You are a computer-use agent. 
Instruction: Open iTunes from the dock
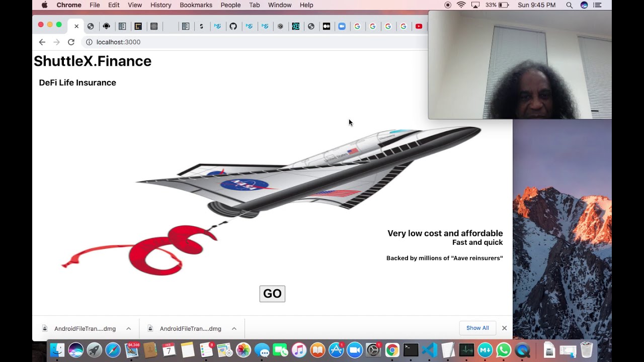299,350
